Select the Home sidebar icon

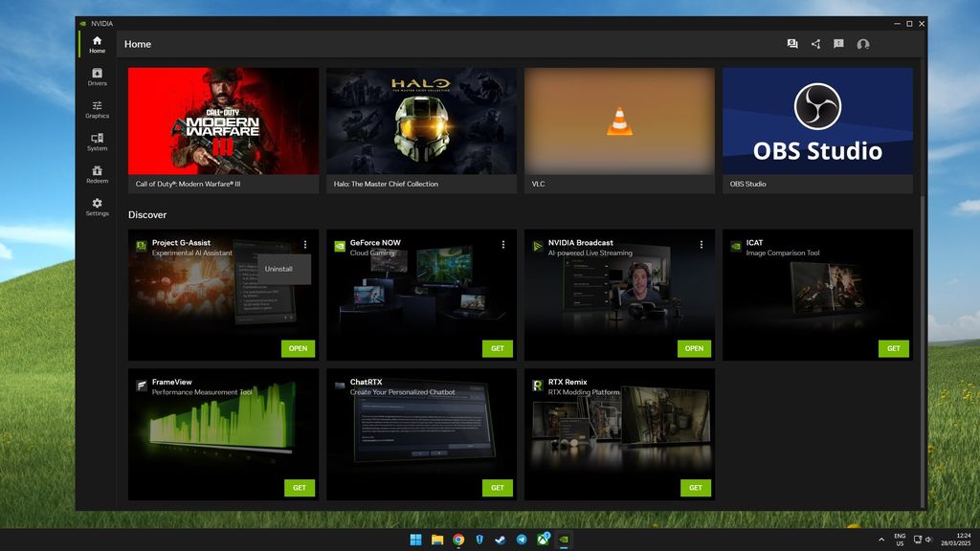tap(96, 43)
